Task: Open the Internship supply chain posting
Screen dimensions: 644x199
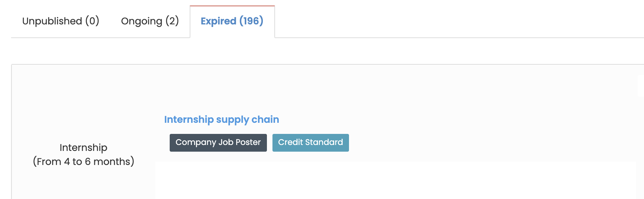Action: pyautogui.click(x=221, y=119)
